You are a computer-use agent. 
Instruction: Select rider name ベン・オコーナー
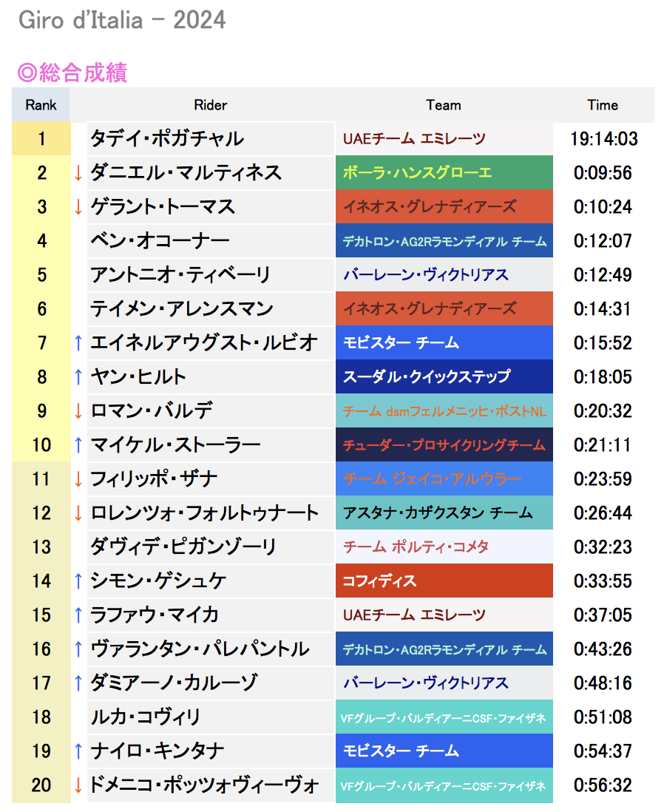[160, 241]
